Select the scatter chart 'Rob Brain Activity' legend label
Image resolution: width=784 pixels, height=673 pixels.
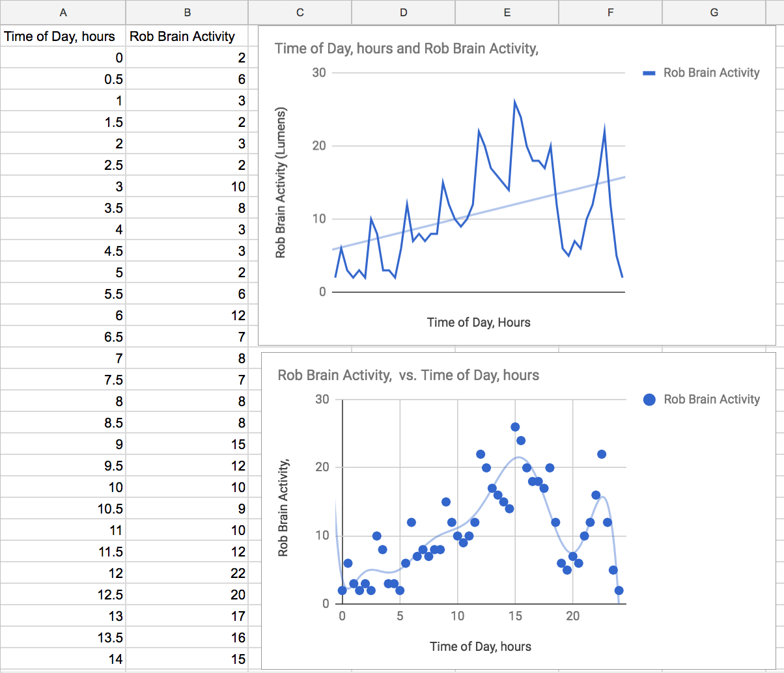pos(711,399)
